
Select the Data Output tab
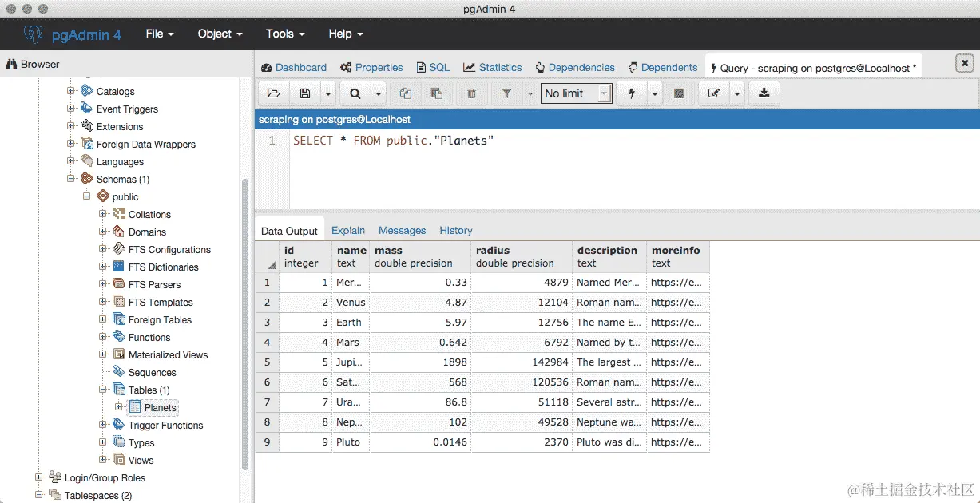(x=289, y=231)
